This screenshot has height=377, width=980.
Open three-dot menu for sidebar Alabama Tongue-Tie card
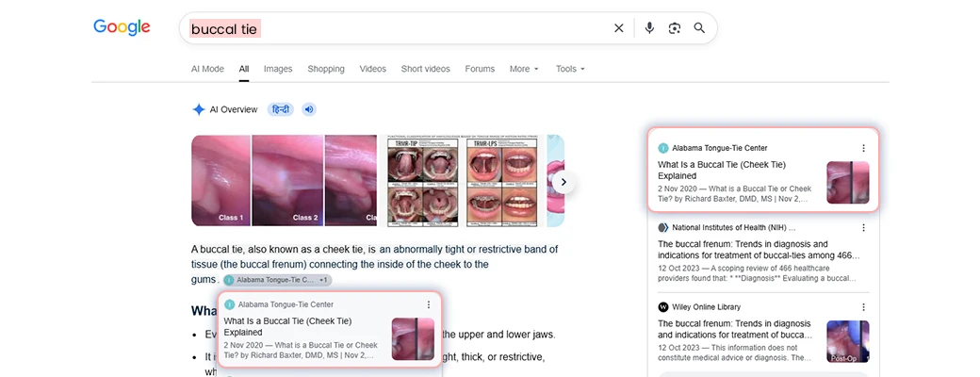[863, 148]
